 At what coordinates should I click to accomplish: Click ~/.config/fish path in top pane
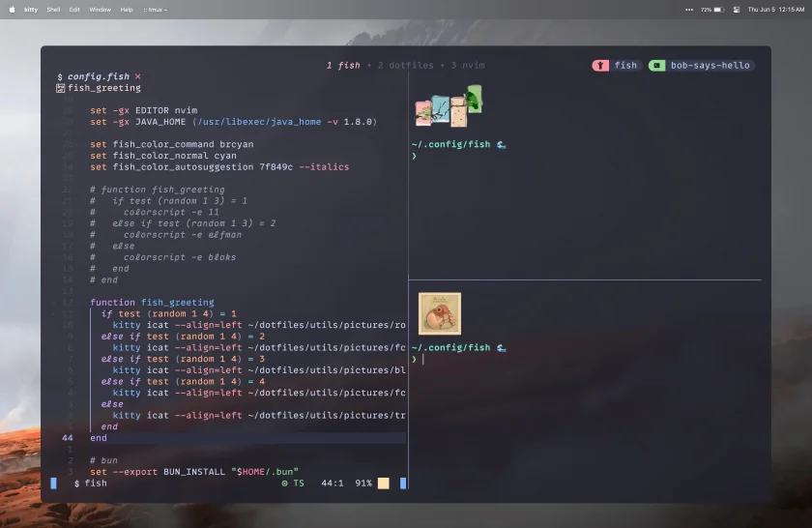450,144
